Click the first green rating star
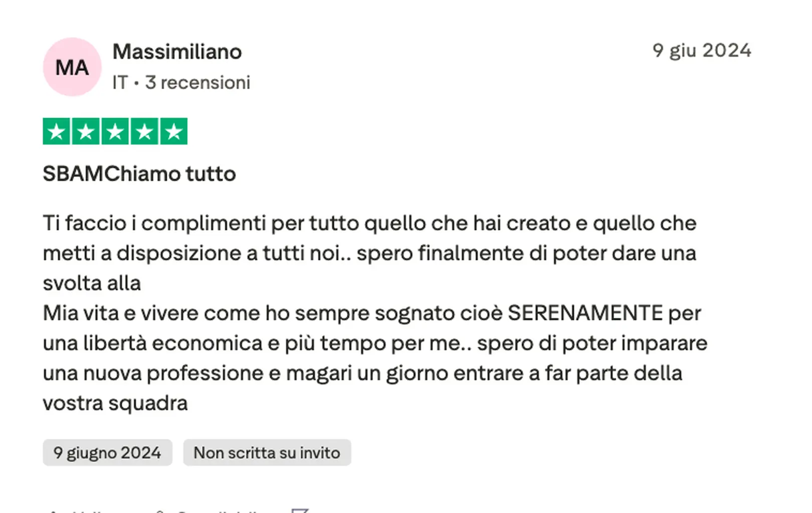Viewport: 812px width, 513px height. click(x=56, y=131)
